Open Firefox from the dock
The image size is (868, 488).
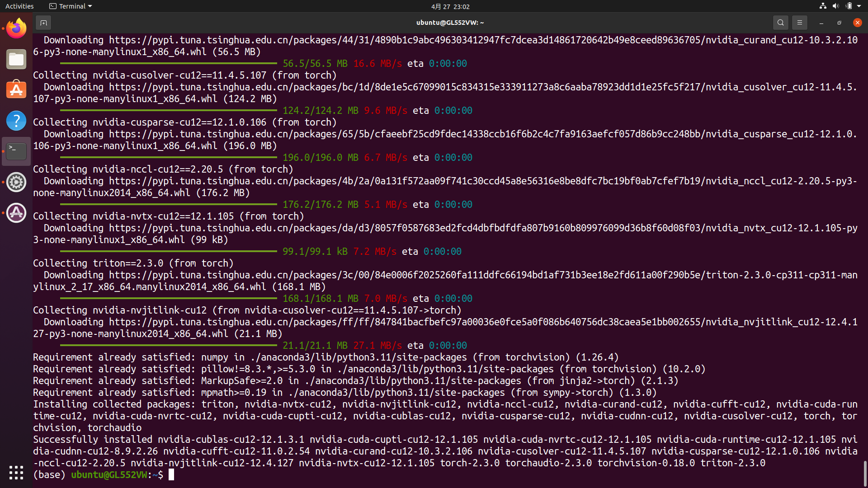(16, 28)
